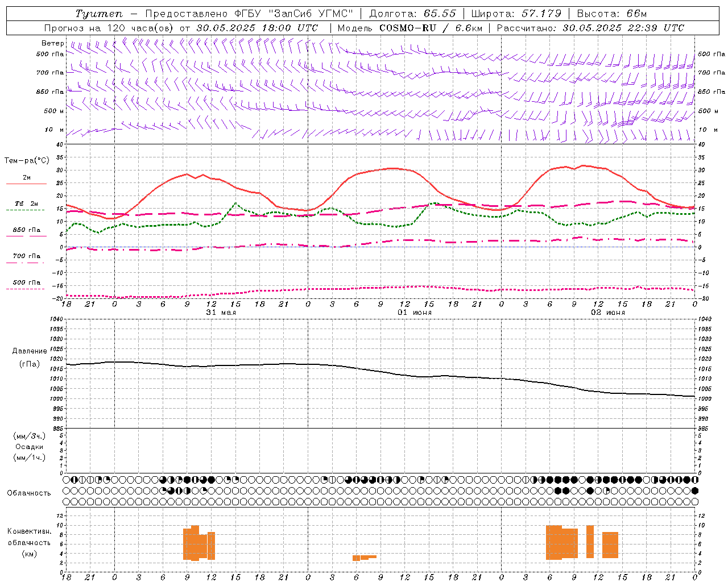Click the "Осадки" precipitation label
The width and height of the screenshot is (728, 582).
30,447
